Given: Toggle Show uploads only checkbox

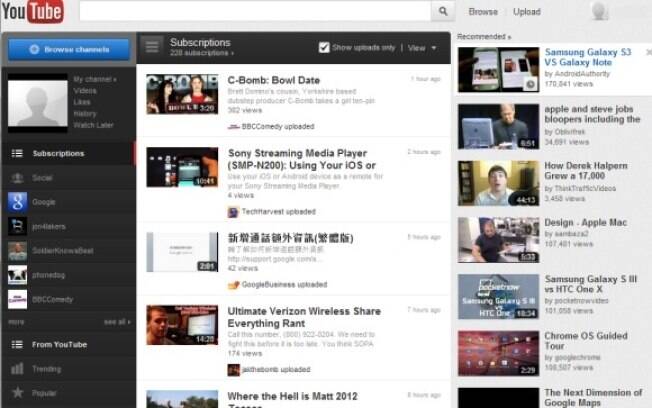Looking at the screenshot, I should (324, 47).
